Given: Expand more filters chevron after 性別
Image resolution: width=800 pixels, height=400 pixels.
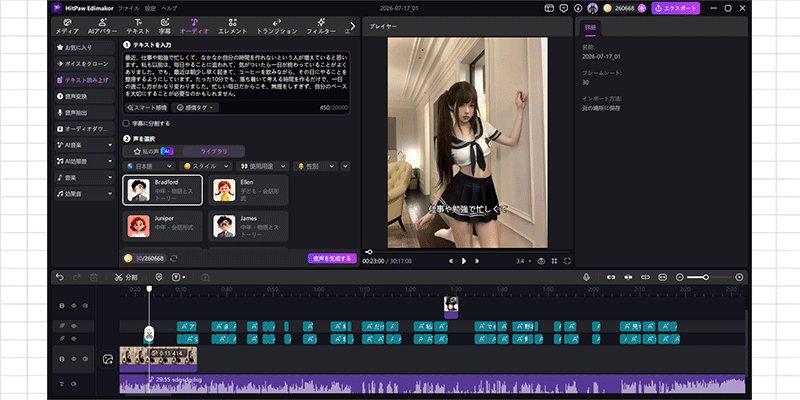Looking at the screenshot, I should tap(346, 166).
